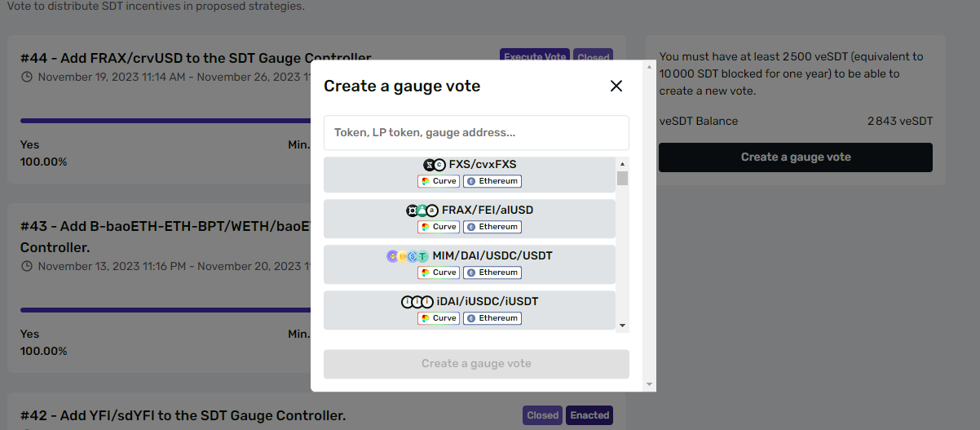Click the sidebar Create a gauge vote button
Screen dimensions: 980x430
click(x=795, y=157)
